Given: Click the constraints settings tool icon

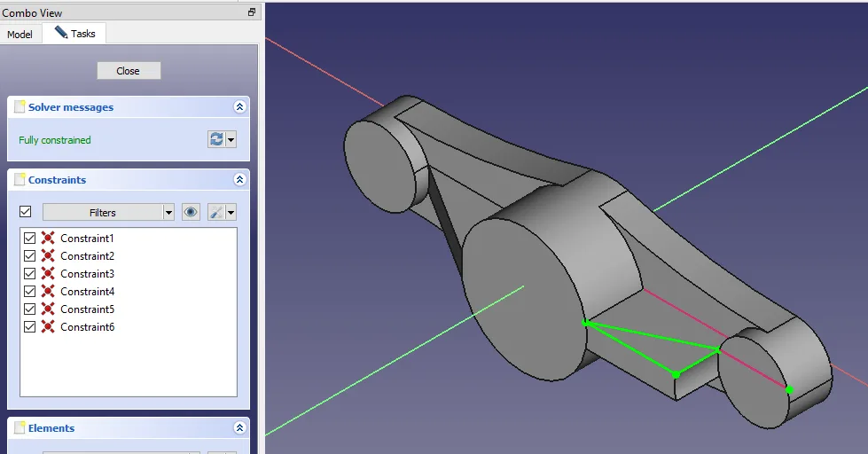Looking at the screenshot, I should click(215, 212).
